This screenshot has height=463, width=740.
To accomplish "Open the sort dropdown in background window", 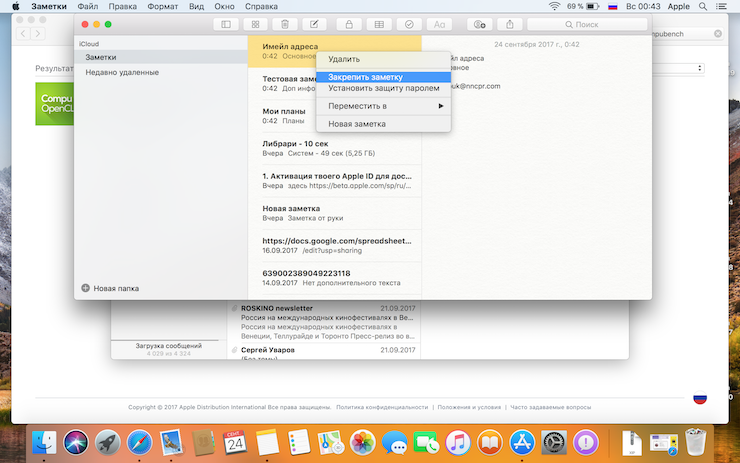I will (699, 68).
